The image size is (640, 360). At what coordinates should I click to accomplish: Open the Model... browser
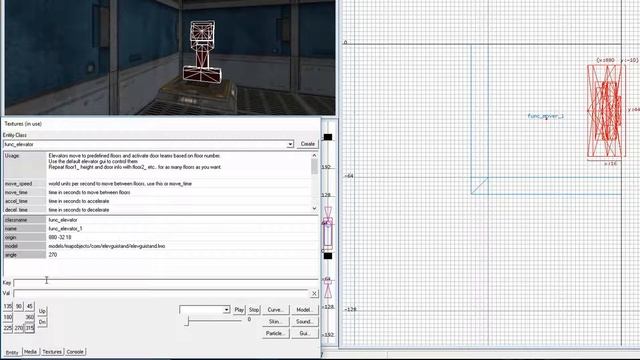tap(304, 310)
